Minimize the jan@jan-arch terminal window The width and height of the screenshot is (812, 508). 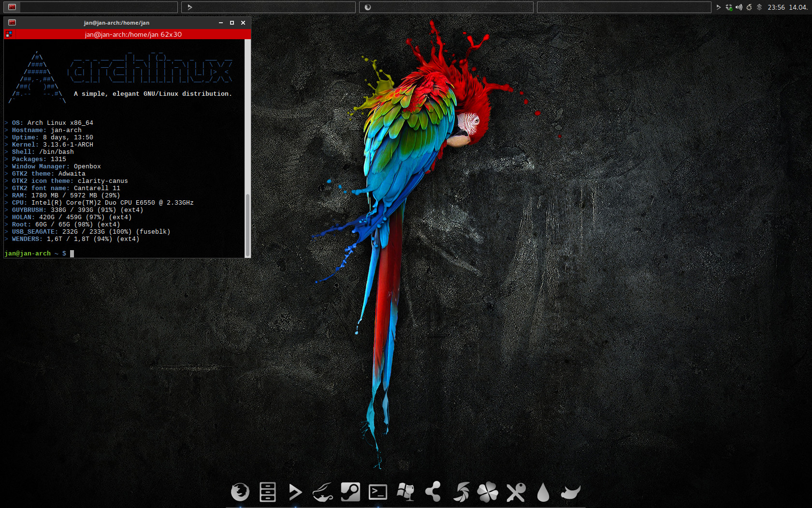(x=221, y=23)
